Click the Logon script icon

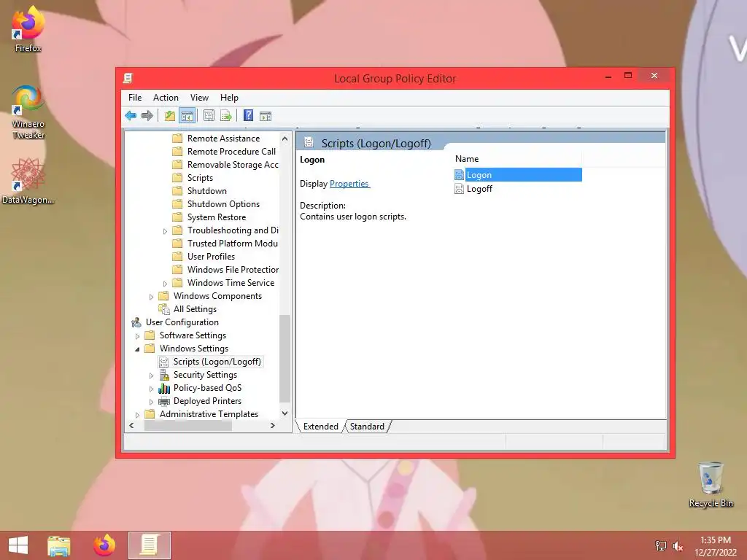click(459, 175)
